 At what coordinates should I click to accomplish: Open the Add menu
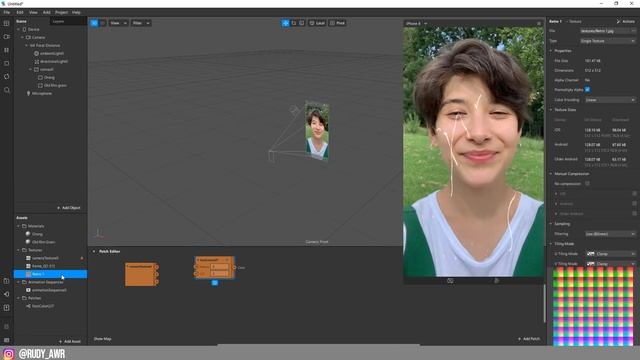click(47, 12)
